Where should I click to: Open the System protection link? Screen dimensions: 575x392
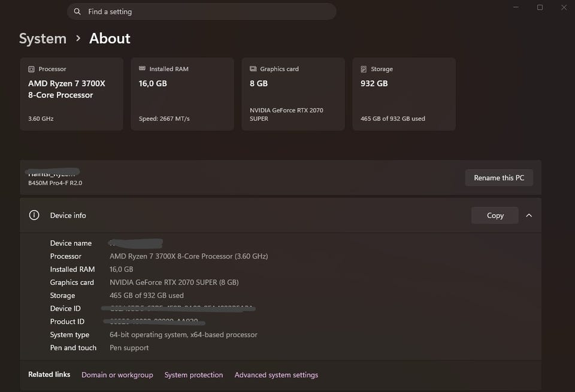[x=193, y=375]
